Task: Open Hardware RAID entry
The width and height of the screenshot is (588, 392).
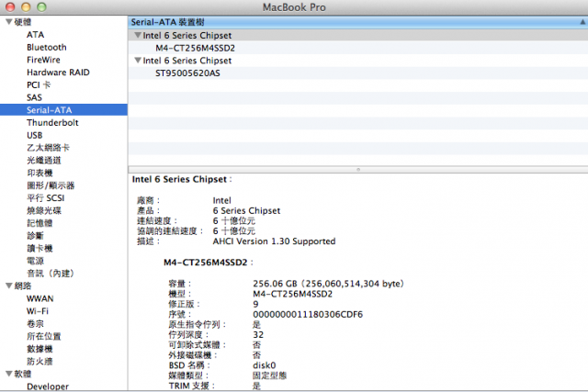Action: pyautogui.click(x=58, y=73)
